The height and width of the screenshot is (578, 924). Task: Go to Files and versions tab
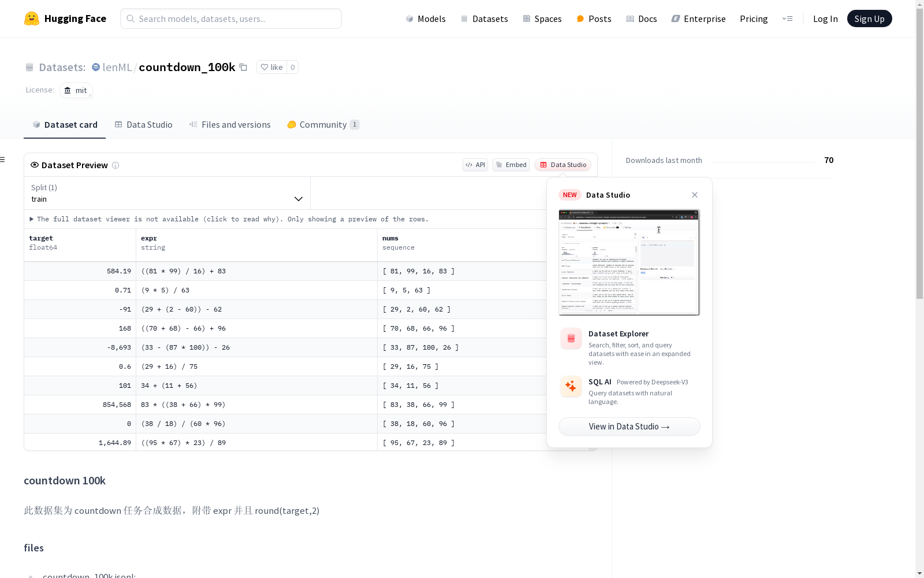[230, 125]
